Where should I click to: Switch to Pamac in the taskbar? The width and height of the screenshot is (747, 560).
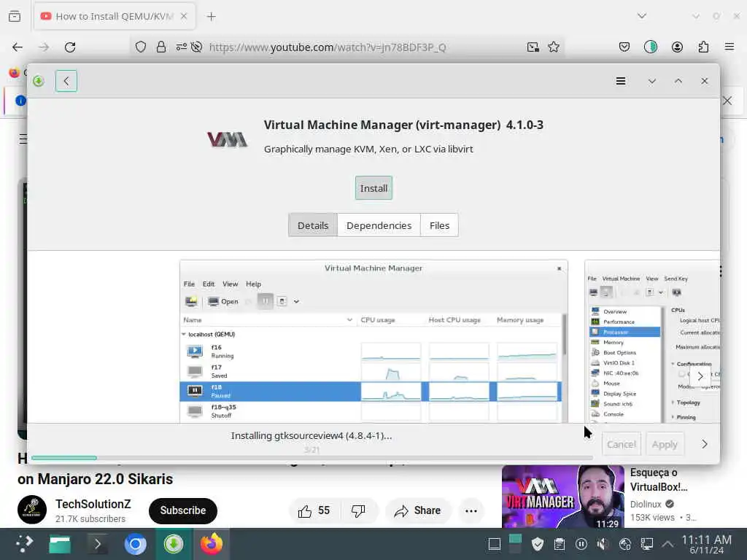point(174,544)
